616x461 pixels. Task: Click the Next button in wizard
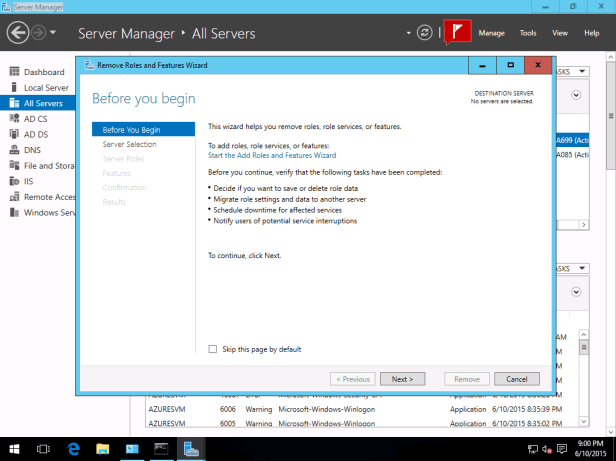coord(402,379)
